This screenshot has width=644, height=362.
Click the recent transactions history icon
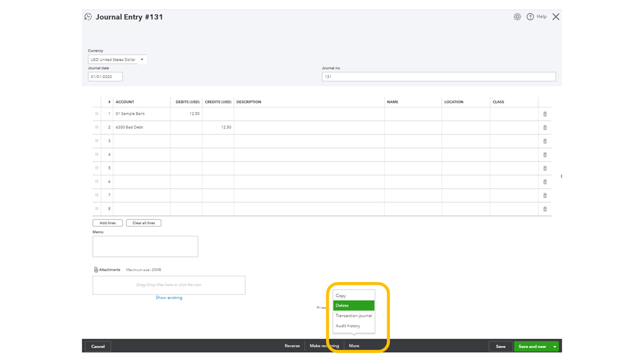coord(88,17)
